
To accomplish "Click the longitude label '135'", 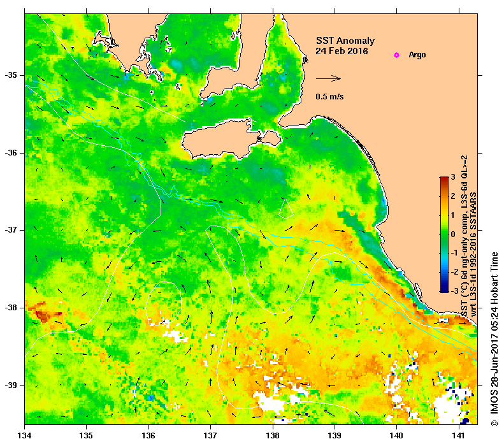I will [x=87, y=436].
